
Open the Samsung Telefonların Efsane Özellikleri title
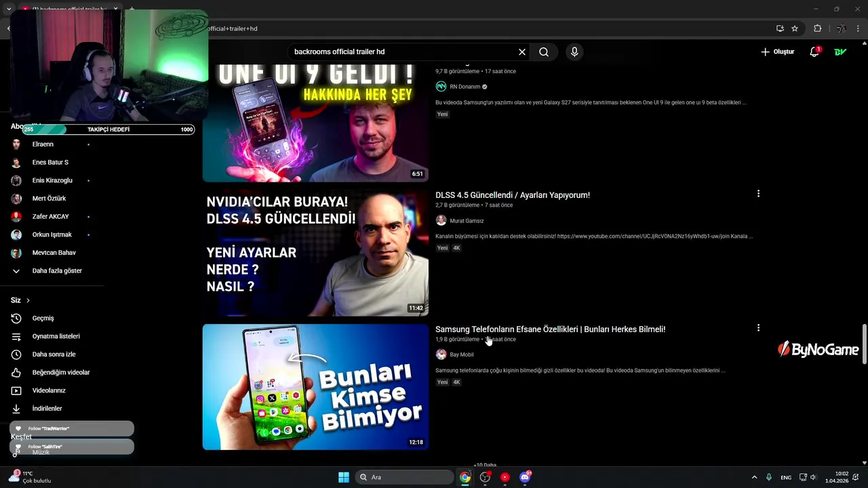point(551,329)
